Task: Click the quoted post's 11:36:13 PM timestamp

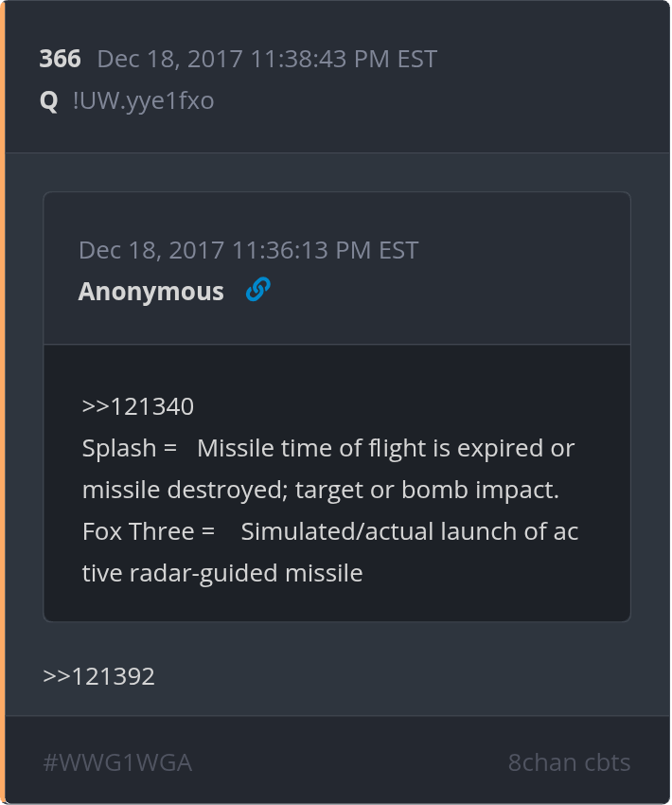Action: pyautogui.click(x=248, y=250)
